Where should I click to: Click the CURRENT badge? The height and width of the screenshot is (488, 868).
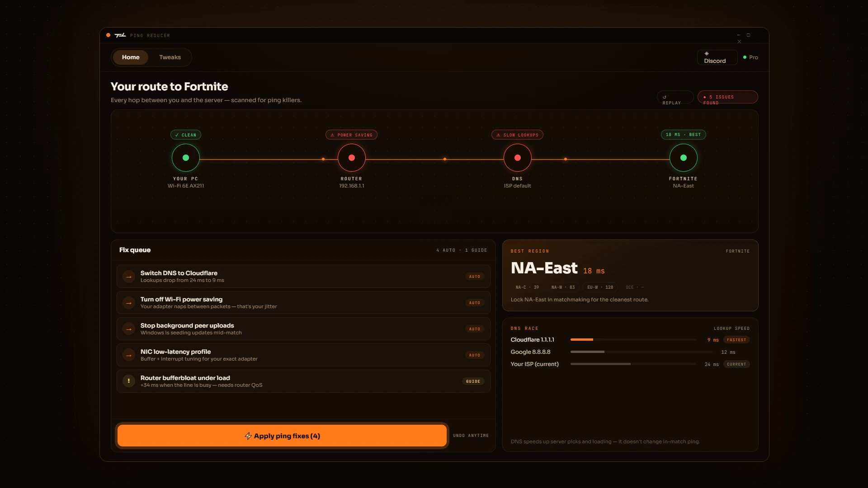[736, 364]
